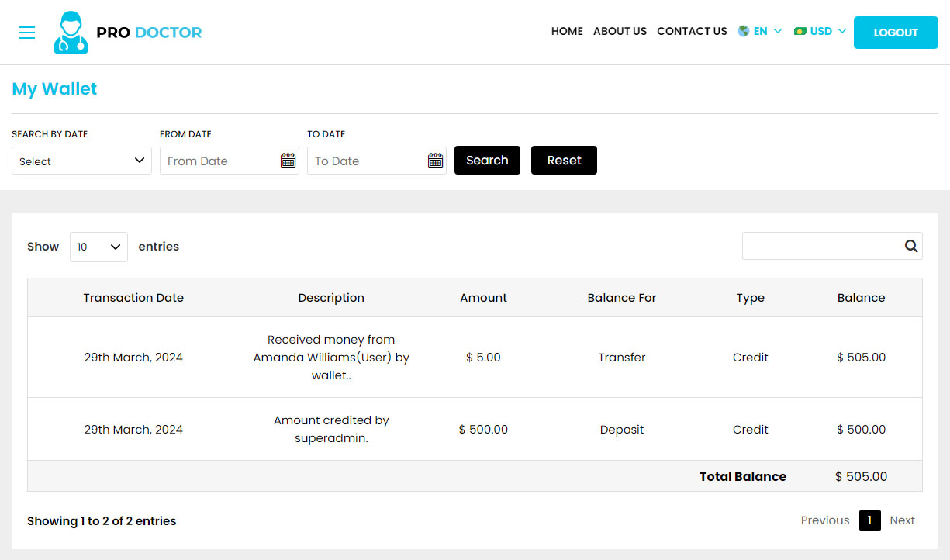Go to the Next page of entries
This screenshot has height=560, width=950.
coord(902,520)
